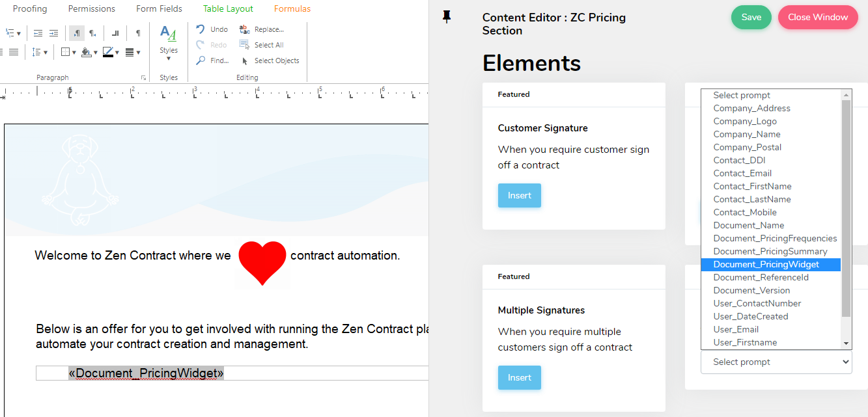Viewport: 868px width, 417px height.
Task: Justify paragraph alignment
Action: click(14, 52)
